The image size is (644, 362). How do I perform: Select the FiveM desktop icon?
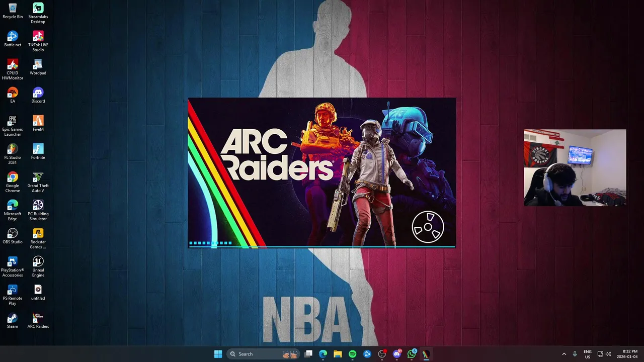[x=38, y=123]
